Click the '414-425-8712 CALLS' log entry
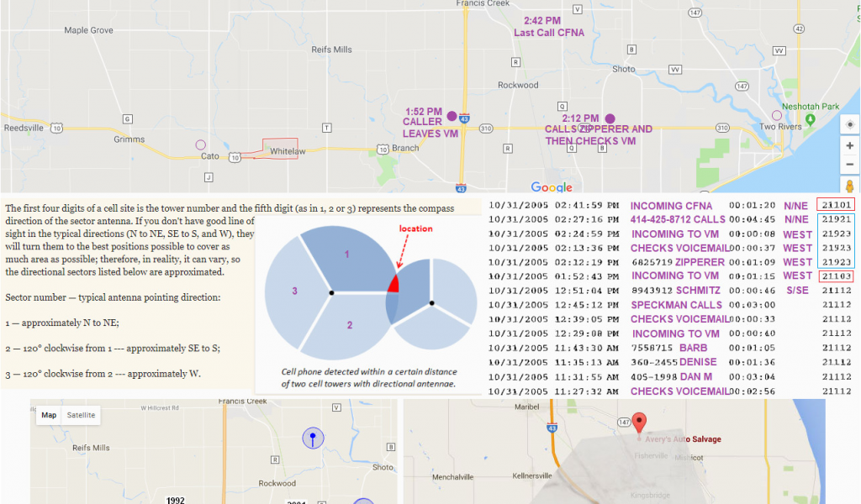The height and width of the screenshot is (504, 861). [678, 219]
